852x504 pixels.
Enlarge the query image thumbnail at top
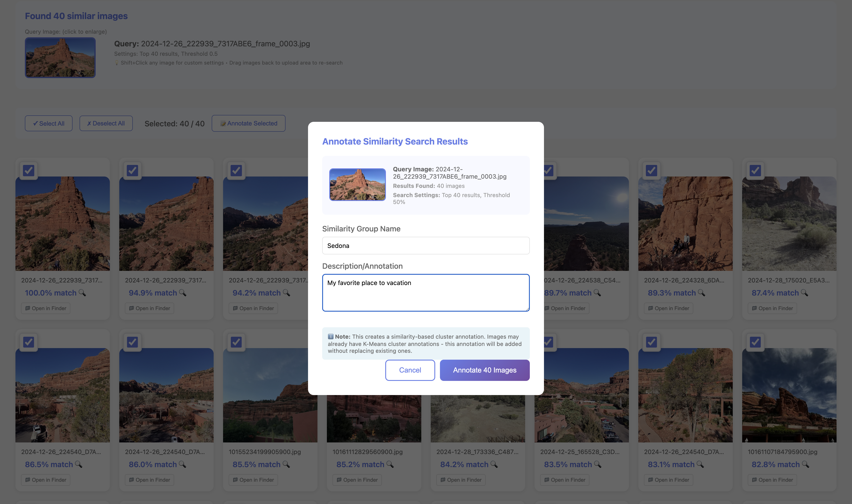[x=60, y=58]
